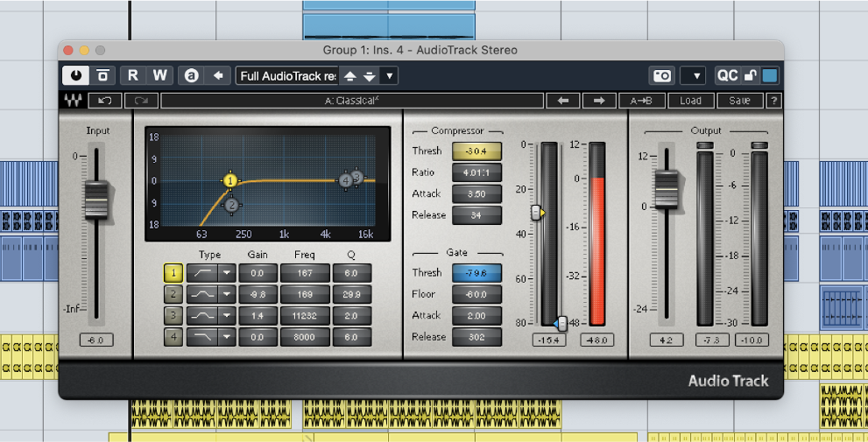Expand the band 4 filter type dropdown
This screenshot has height=442, width=868.
226,336
